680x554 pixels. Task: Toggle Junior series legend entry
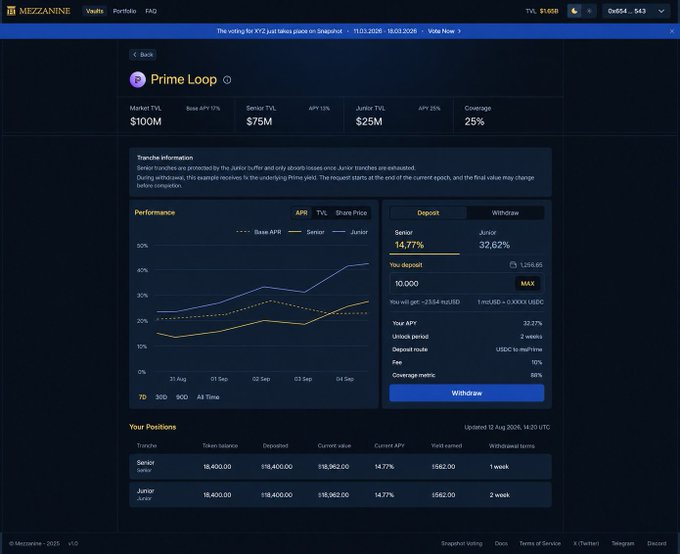pyautogui.click(x=350, y=232)
